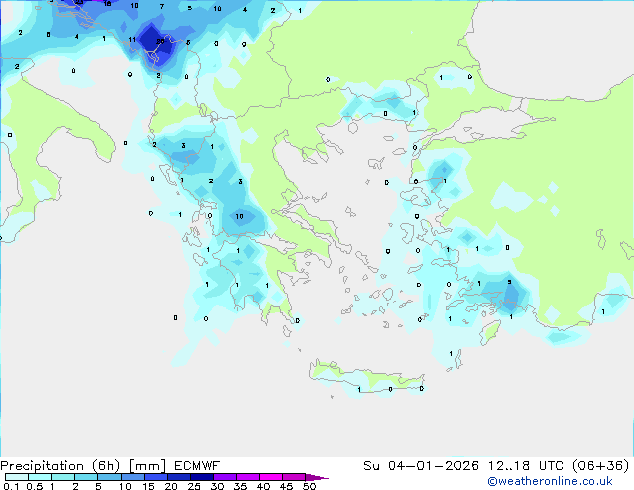
Task: Open the weatheronline.co.uk link
Action: tap(550, 481)
